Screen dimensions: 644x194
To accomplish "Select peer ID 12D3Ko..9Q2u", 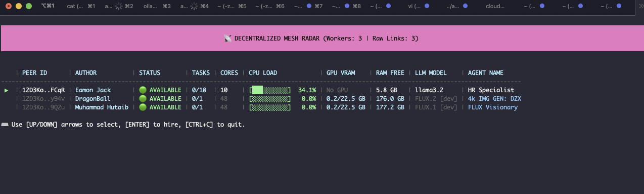I will (x=43, y=107).
